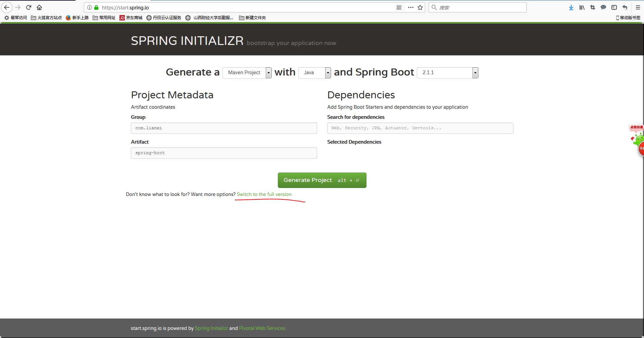The width and height of the screenshot is (644, 338).
Task: Click the Project Metadata heading
Action: 172,95
